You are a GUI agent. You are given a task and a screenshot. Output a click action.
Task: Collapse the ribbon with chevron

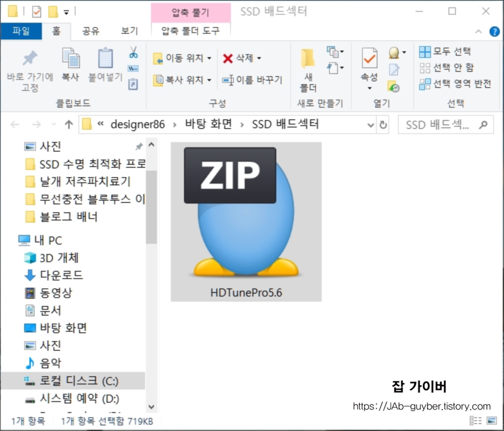(x=479, y=32)
